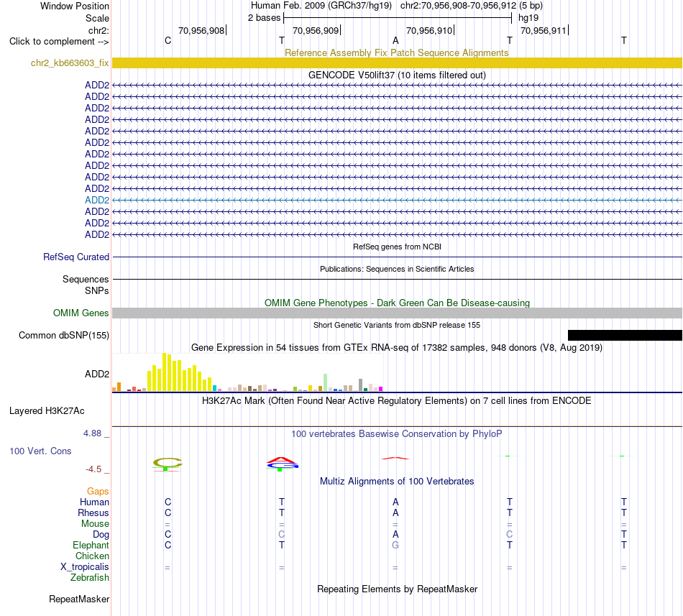The width and height of the screenshot is (683, 616).
Task: Select the 'RefSeq genes from NCBI' title
Action: pyautogui.click(x=397, y=247)
